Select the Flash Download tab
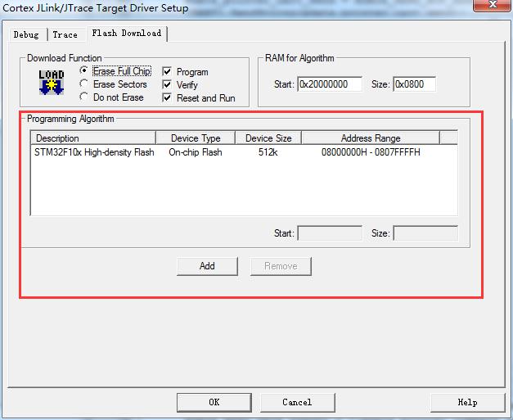 point(127,34)
